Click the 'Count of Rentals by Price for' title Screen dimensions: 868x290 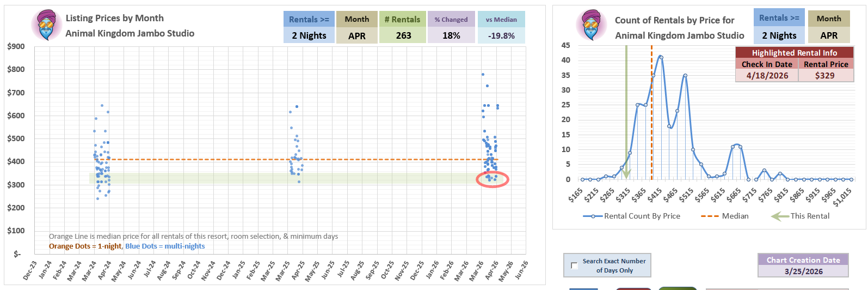coord(674,20)
